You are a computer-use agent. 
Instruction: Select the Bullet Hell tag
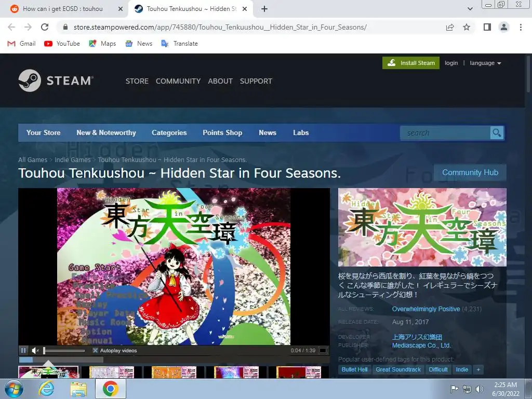(x=354, y=369)
